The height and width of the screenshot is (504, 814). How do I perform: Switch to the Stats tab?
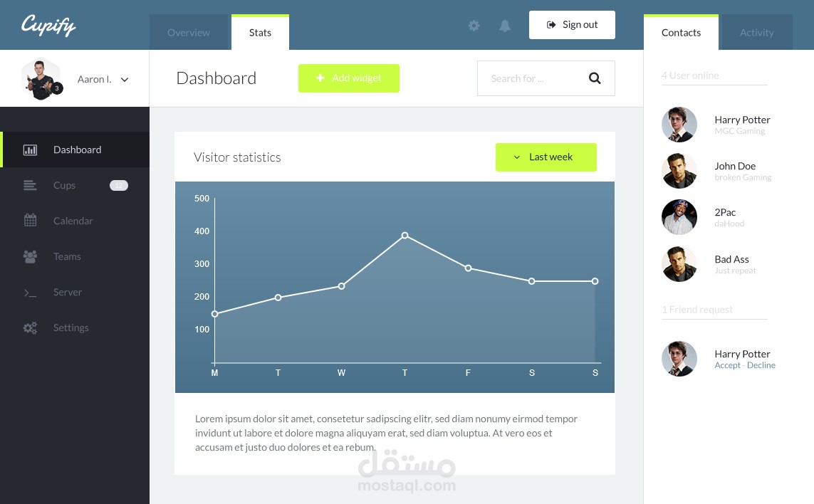pyautogui.click(x=260, y=32)
